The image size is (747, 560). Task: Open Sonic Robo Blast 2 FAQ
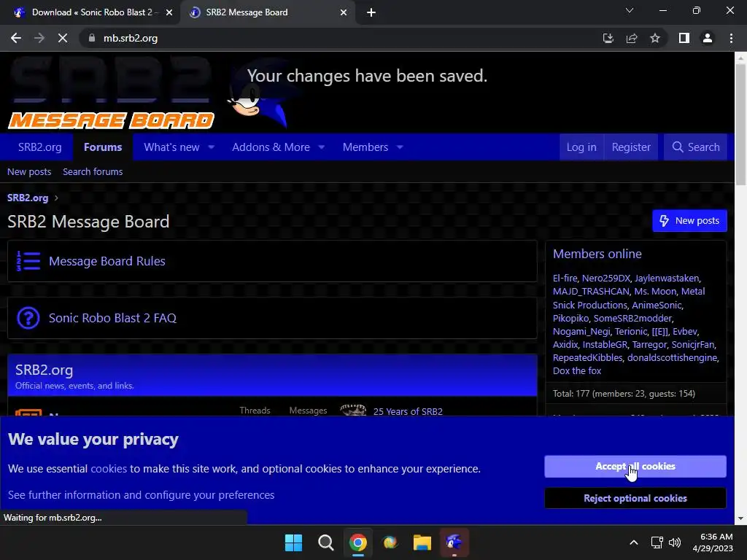[113, 318]
